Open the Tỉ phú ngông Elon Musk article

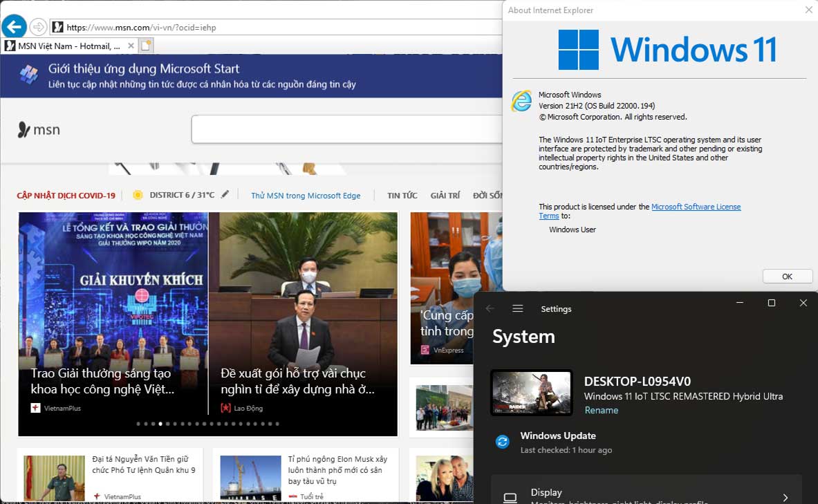coord(337,470)
